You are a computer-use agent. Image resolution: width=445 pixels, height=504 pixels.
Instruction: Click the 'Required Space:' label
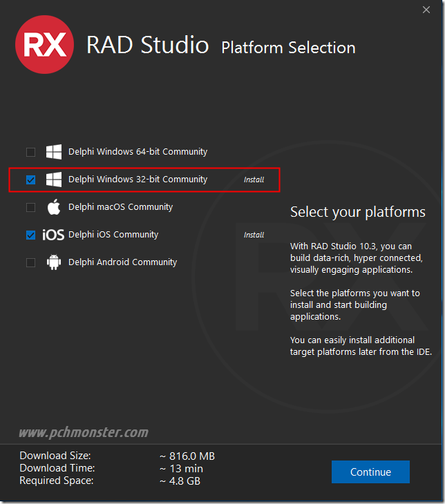(57, 481)
